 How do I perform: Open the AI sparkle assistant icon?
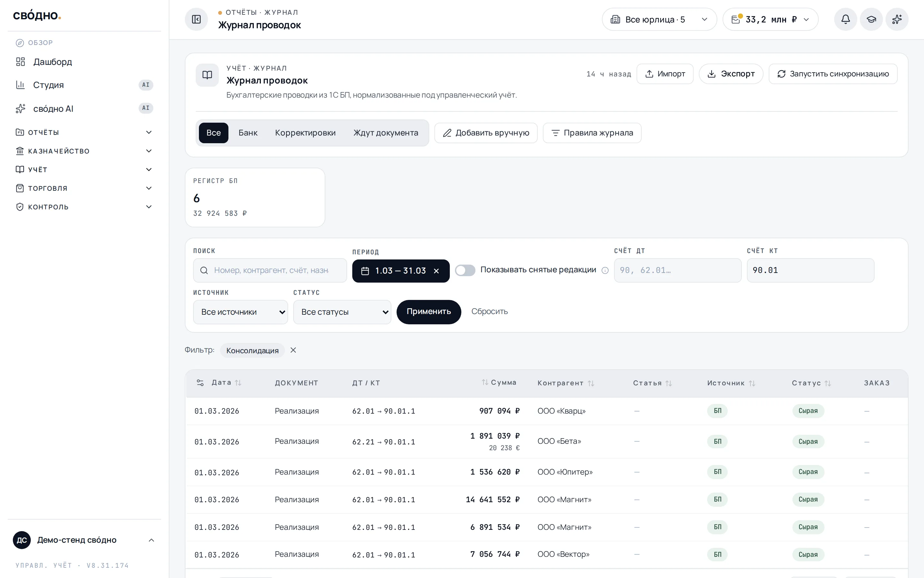tap(896, 20)
